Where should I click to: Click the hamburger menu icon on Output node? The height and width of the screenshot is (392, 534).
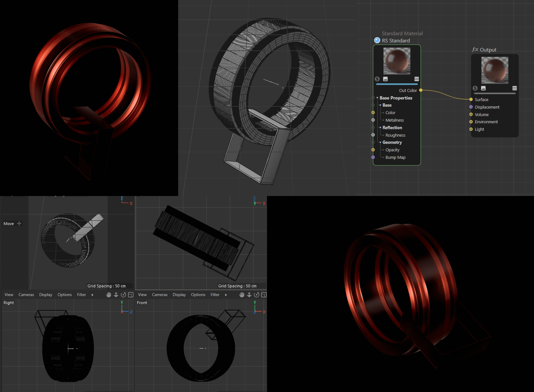click(515, 88)
